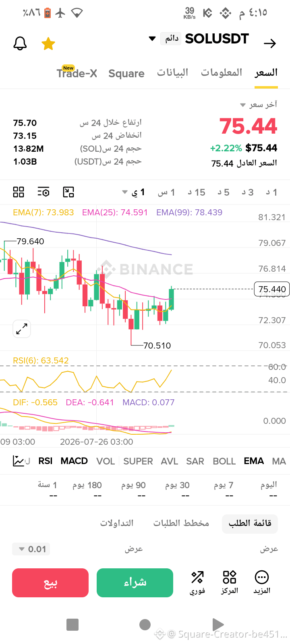
Task: Open the 0.01 price precision dropdown
Action: pos(31,549)
